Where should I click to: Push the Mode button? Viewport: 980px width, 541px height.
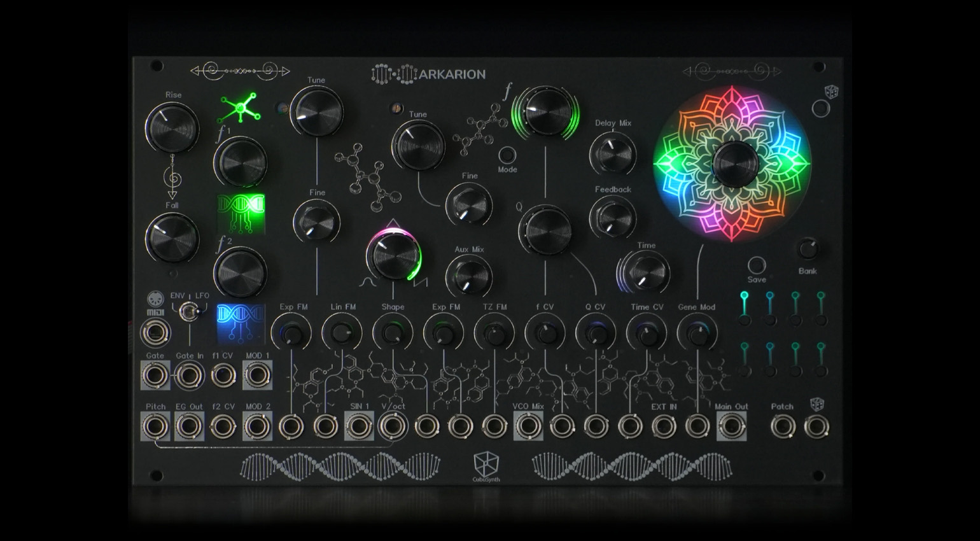point(507,155)
